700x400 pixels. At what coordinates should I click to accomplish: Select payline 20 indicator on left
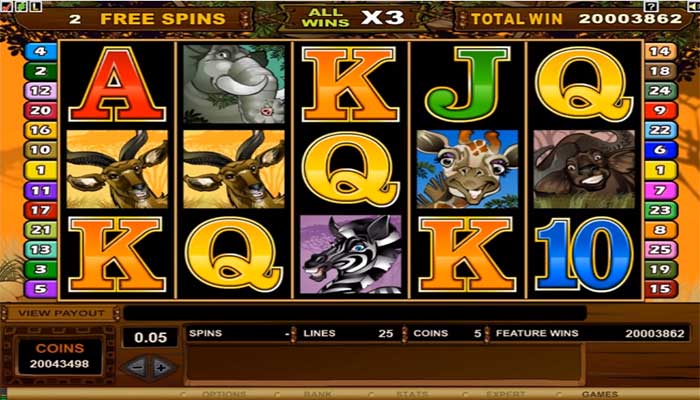pos(40,110)
